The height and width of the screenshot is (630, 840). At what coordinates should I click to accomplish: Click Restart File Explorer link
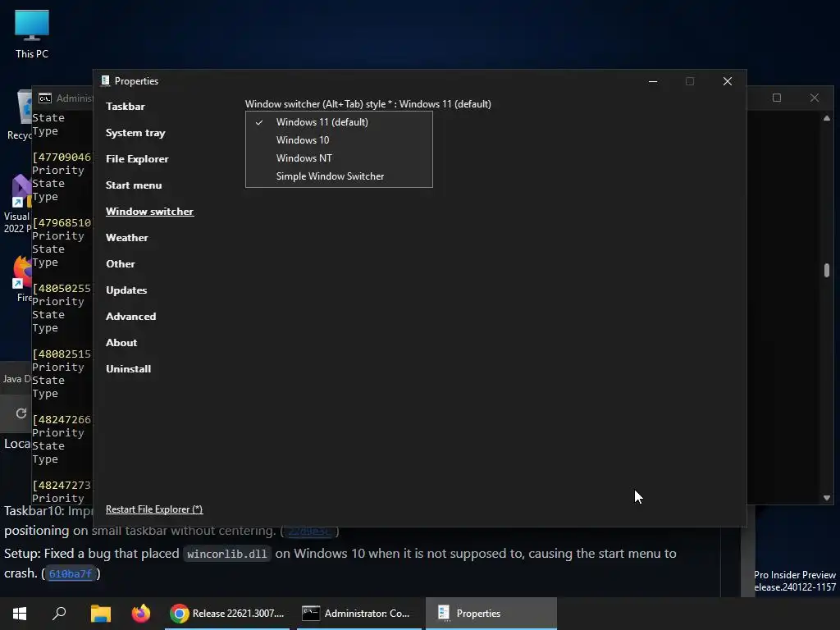(154, 509)
